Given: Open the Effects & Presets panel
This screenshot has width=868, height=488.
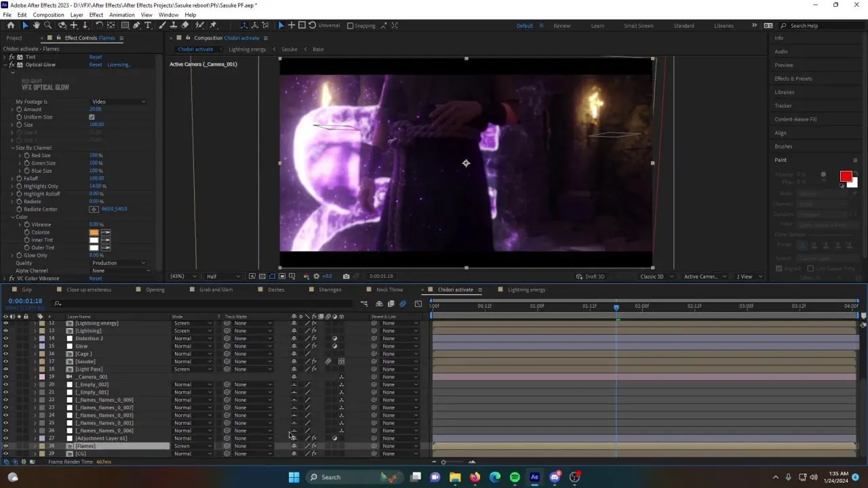Looking at the screenshot, I should tap(793, 79).
